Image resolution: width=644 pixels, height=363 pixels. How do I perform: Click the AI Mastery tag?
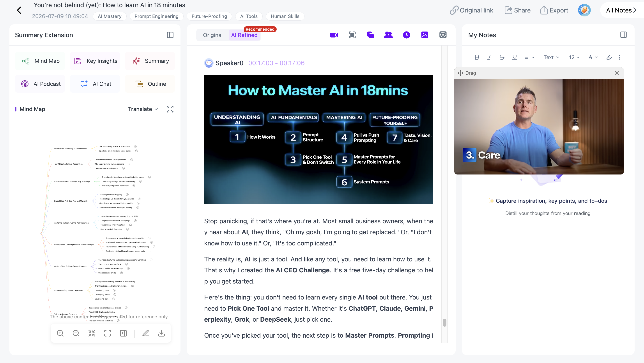coord(110,16)
